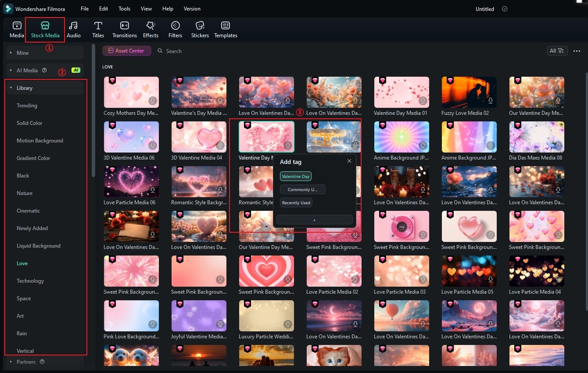The height and width of the screenshot is (373, 588).
Task: Download Luxury Particle Wedding clip
Action: click(x=288, y=324)
